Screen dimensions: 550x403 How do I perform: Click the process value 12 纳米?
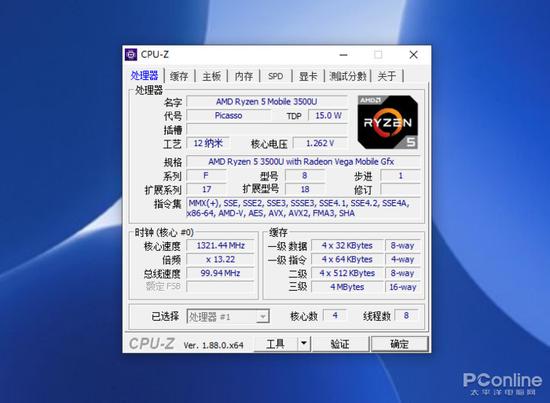tap(208, 143)
